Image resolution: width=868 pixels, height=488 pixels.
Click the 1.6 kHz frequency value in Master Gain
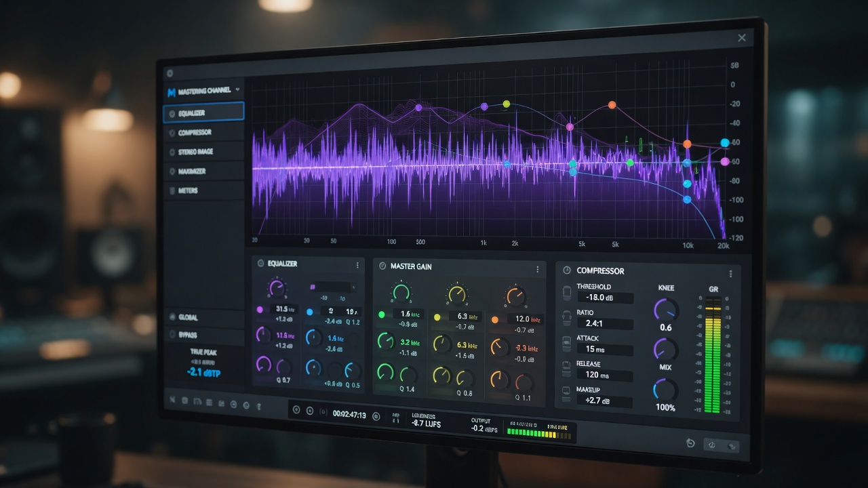click(x=410, y=314)
